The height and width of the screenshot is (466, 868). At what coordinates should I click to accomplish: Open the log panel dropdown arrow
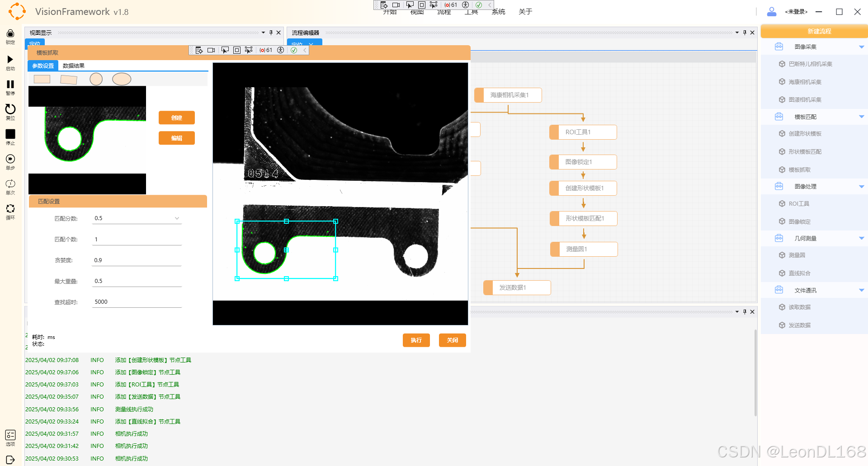click(x=737, y=312)
